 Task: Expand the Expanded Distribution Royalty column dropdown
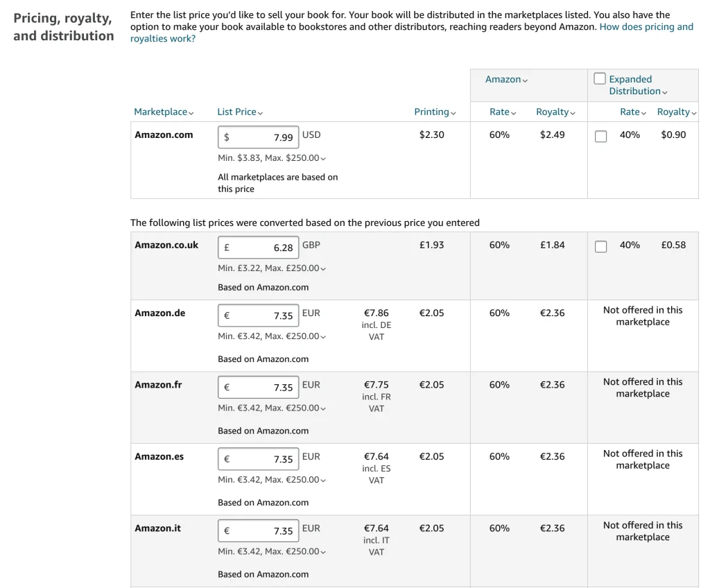pyautogui.click(x=677, y=112)
